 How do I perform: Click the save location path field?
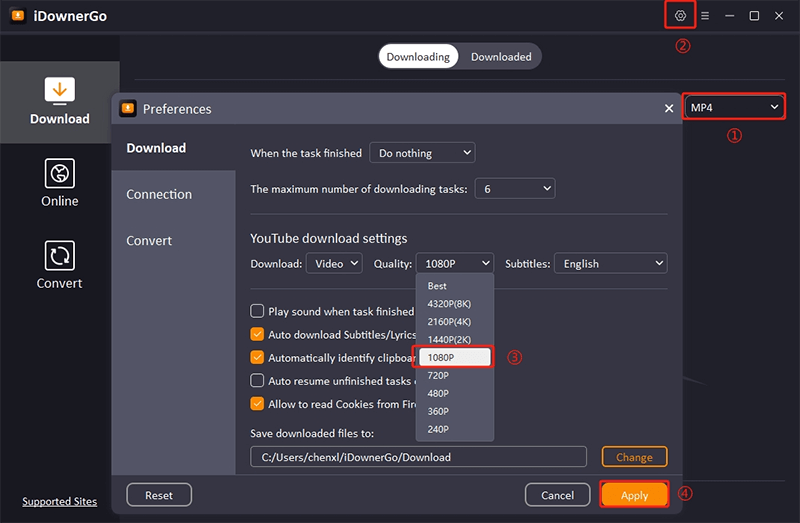coord(418,457)
